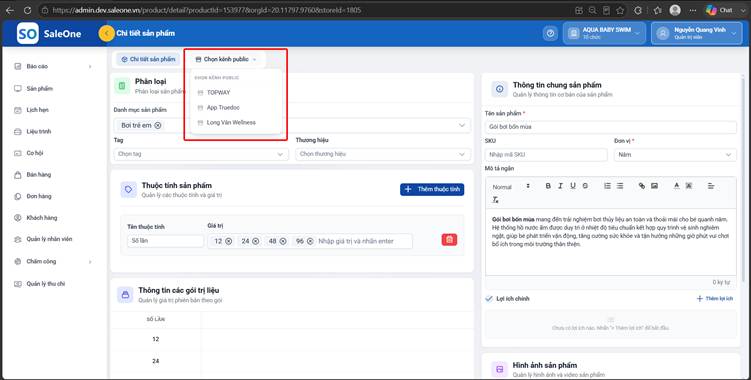Click the Cơ hội sidebar icon
This screenshot has height=380, width=751.
(18, 153)
